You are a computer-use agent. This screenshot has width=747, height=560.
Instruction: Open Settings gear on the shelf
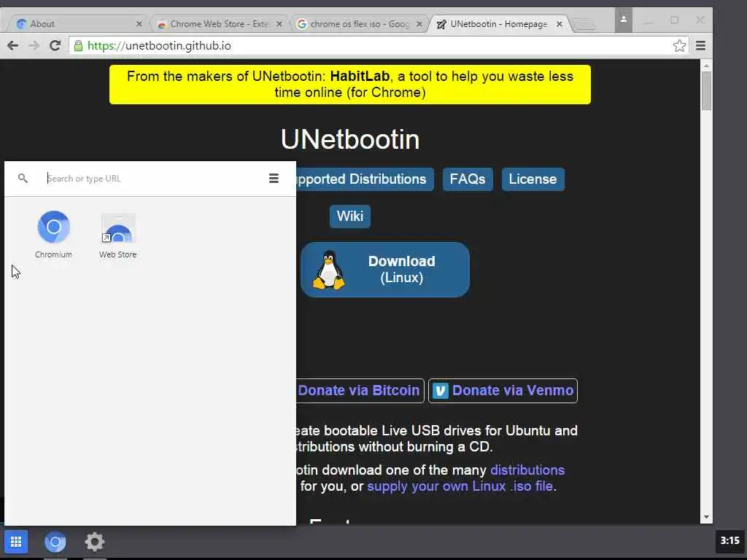(x=94, y=542)
